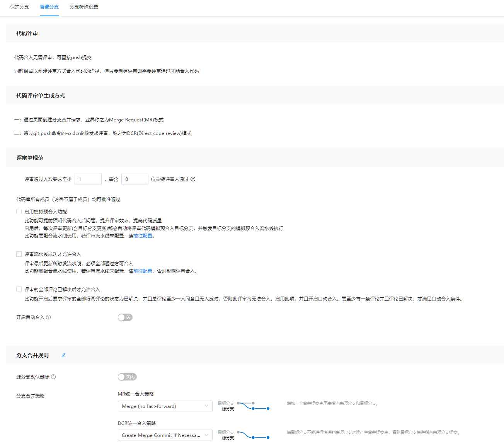Open the DCR统一合入策略 dropdown

pos(165,435)
